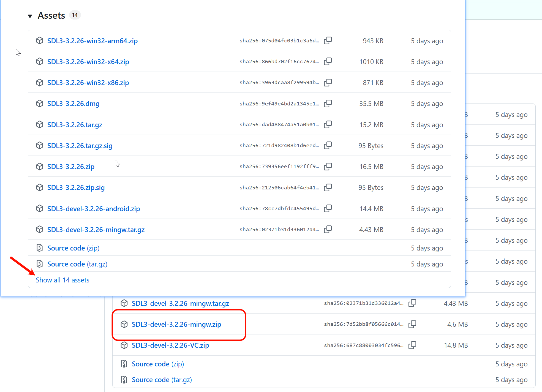Download SDL3-3.2.26.tar.gz archive
542x392 pixels.
pos(75,125)
